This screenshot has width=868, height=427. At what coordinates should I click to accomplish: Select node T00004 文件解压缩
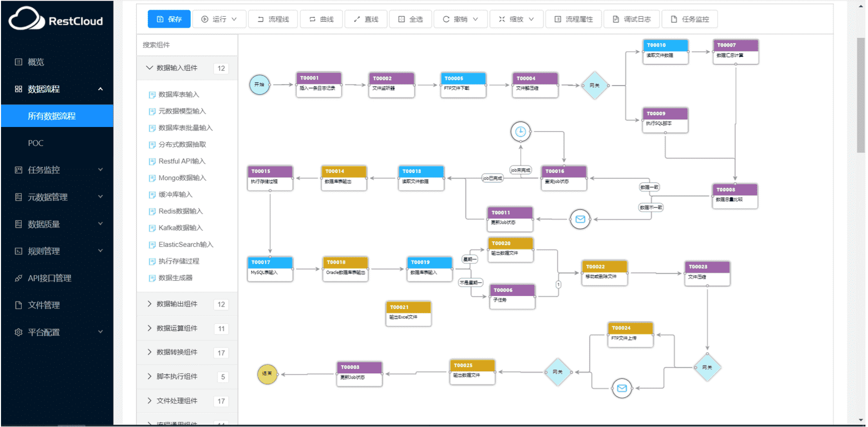tap(536, 84)
